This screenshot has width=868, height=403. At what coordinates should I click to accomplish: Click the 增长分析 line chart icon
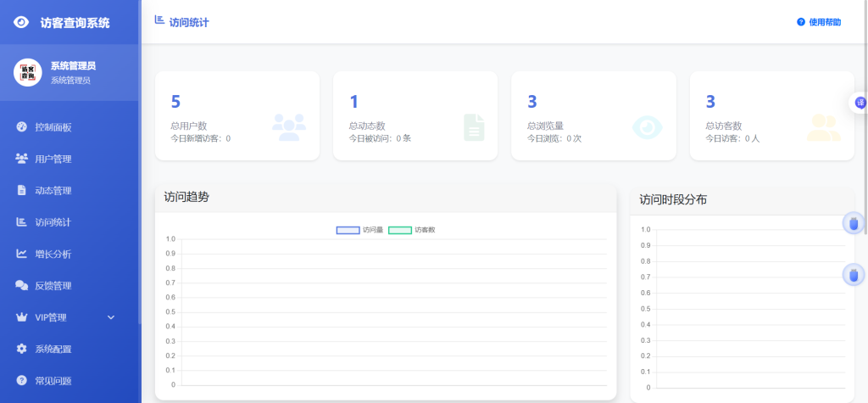tap(21, 254)
